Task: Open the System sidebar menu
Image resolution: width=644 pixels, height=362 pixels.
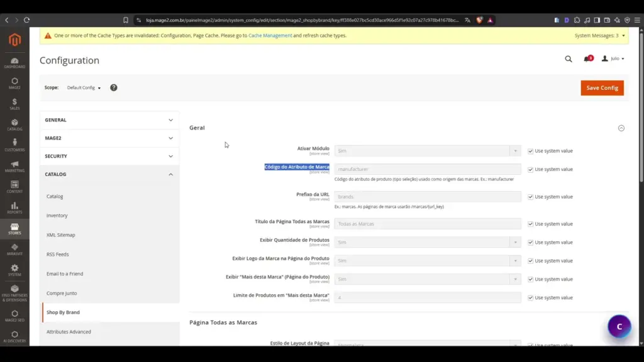Action: click(x=15, y=270)
